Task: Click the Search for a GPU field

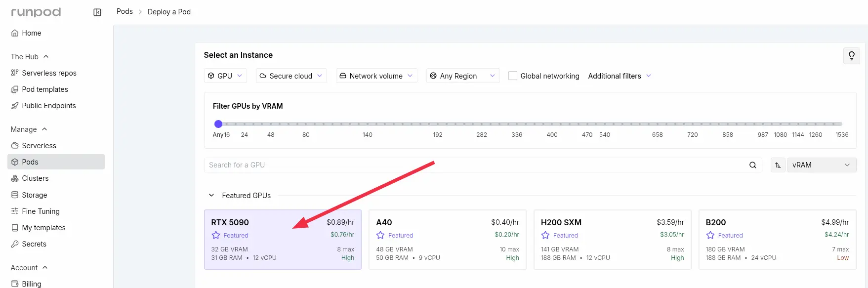Action: 474,165
